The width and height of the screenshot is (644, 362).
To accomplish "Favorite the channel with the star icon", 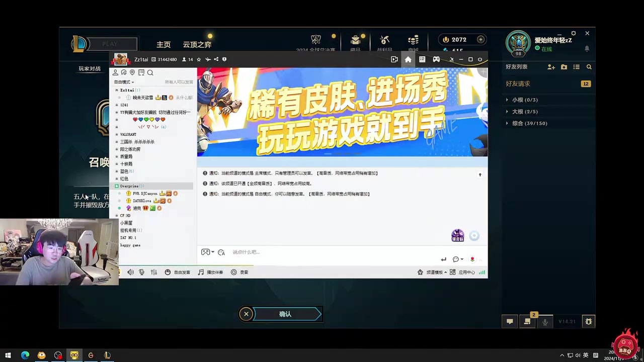I will point(199,59).
